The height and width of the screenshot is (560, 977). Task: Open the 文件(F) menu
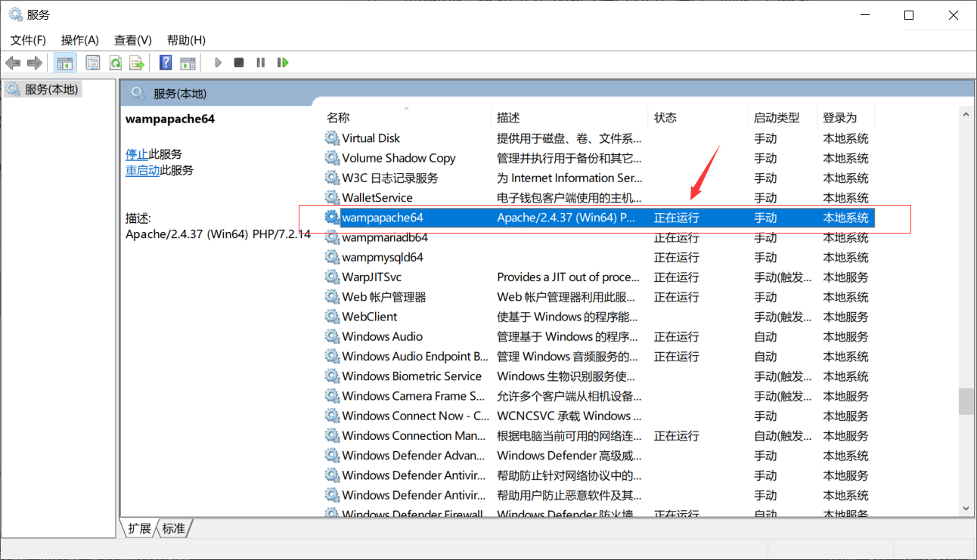click(28, 40)
